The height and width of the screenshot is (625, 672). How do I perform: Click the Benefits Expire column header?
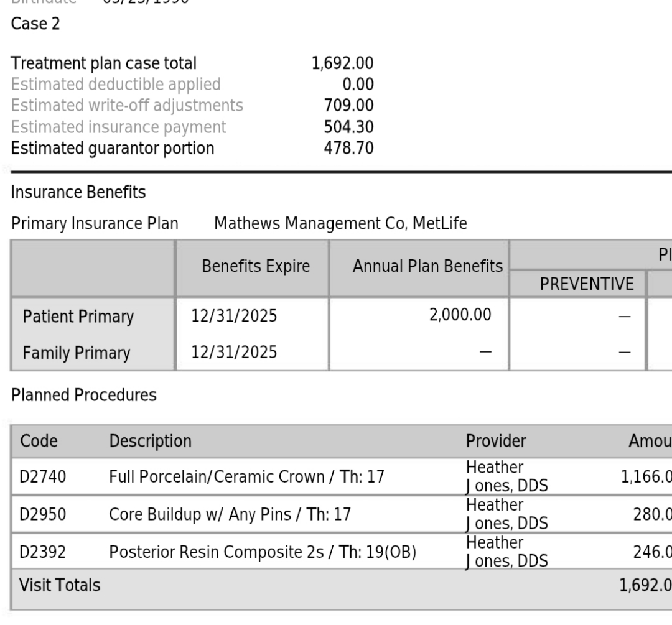256,267
